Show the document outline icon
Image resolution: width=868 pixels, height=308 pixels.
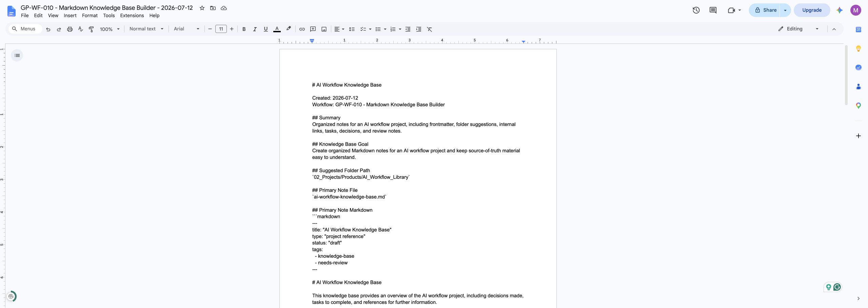(17, 55)
